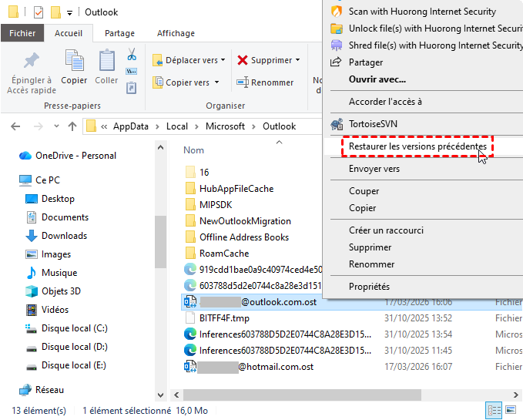
Task: Click the Properties checkmark icon in title bar
Action: (x=39, y=12)
